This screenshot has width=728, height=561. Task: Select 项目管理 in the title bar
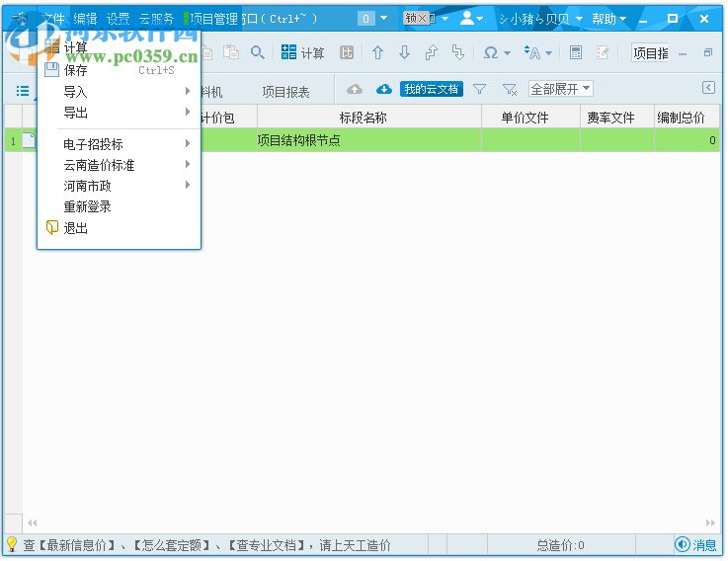(x=214, y=19)
